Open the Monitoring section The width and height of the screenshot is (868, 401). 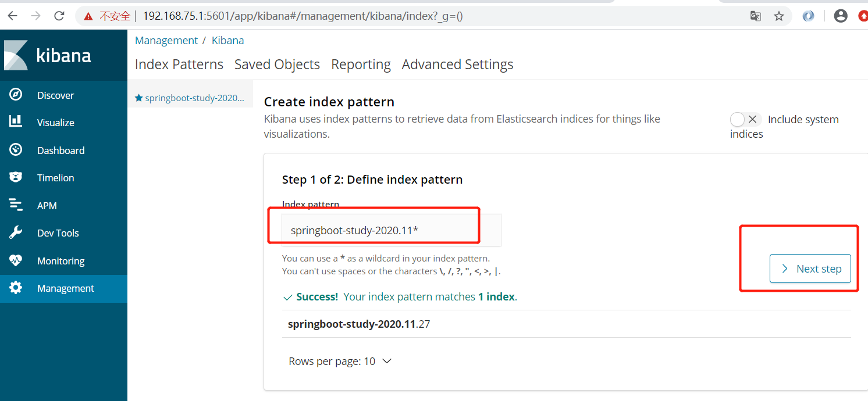pos(61,260)
